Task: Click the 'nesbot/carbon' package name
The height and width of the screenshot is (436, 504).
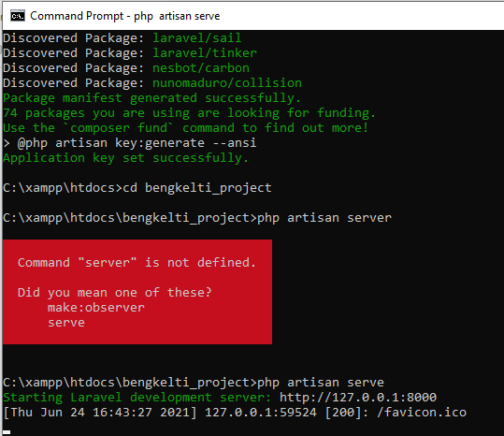Action: 201,68
